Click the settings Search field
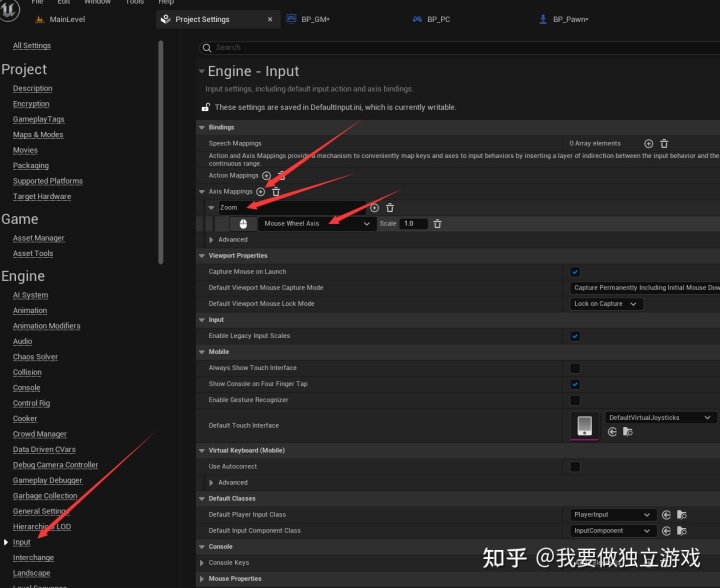Screen dimensions: 720x588 [x=459, y=48]
